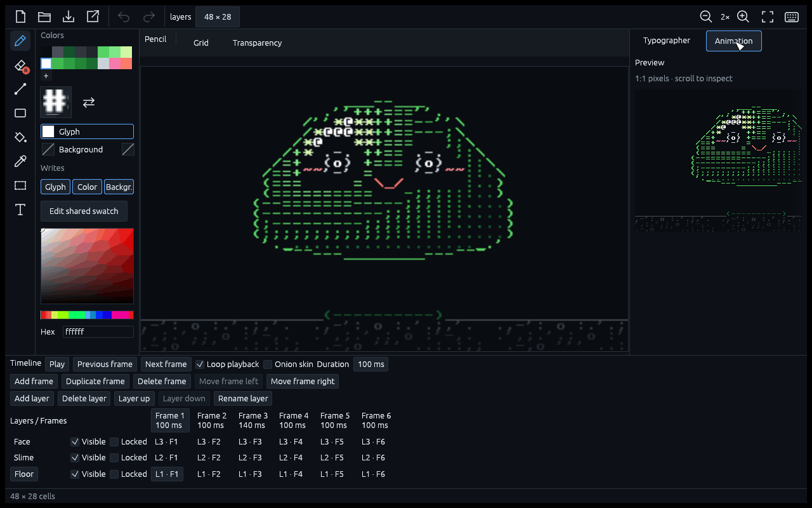This screenshot has width=812, height=508.
Task: Toggle Visible for the Face layer
Action: pos(75,441)
